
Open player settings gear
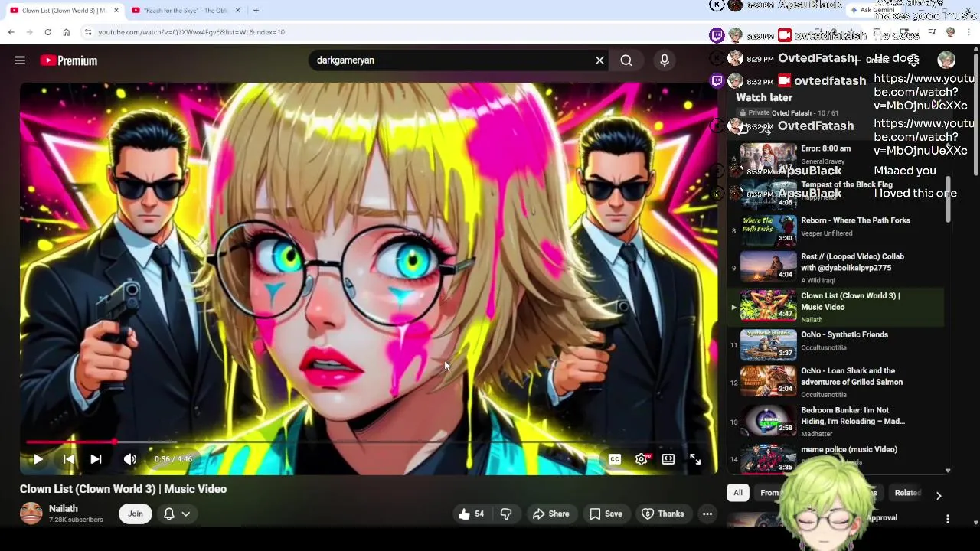click(642, 459)
